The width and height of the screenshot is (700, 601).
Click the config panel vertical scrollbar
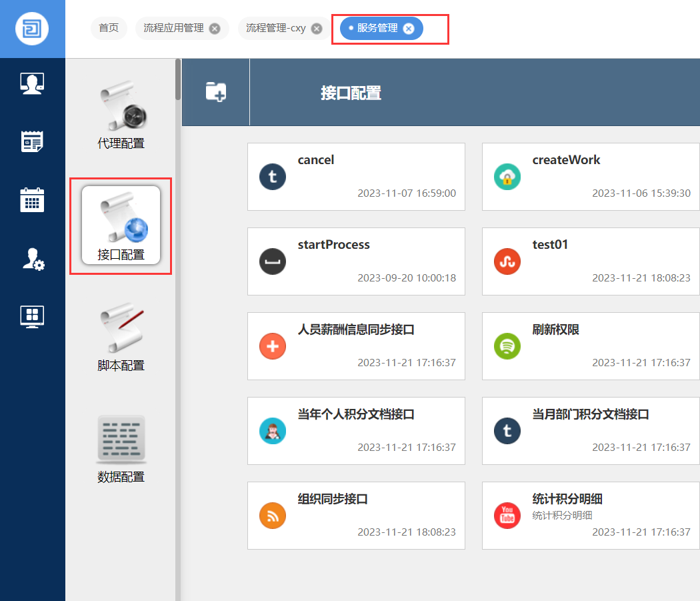click(178, 79)
